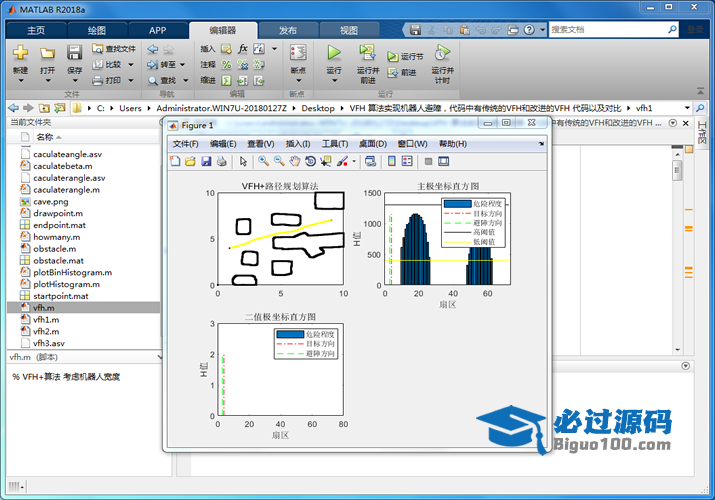Screen dimensions: 715x500
Task: Click the Go To (转至) button
Action: coord(162,65)
